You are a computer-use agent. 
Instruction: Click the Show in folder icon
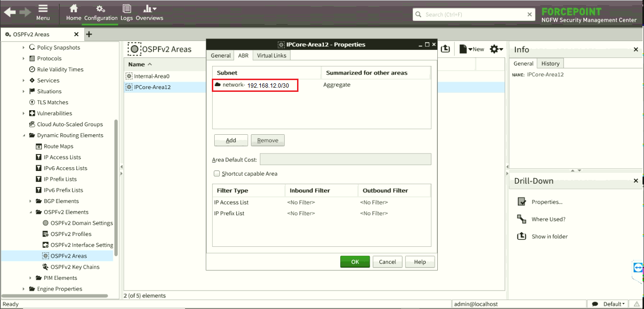522,236
